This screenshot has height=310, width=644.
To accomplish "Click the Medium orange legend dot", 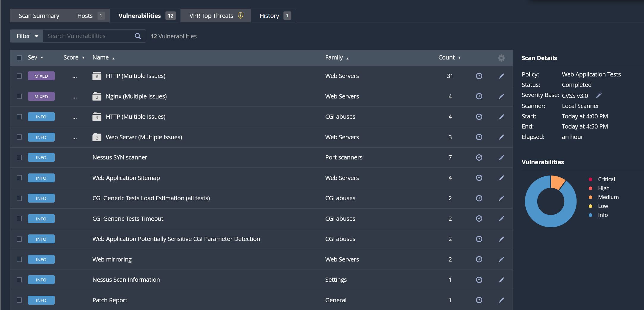I will point(590,197).
